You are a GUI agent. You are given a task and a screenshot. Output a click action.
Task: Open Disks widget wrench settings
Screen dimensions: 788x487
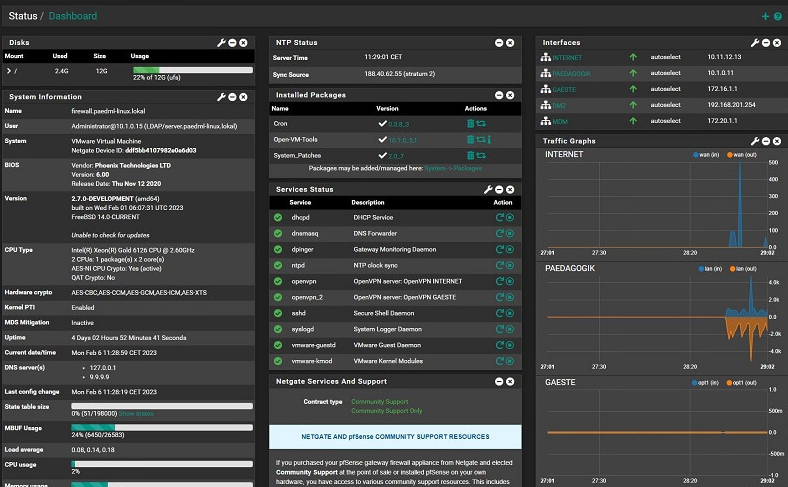click(x=222, y=43)
